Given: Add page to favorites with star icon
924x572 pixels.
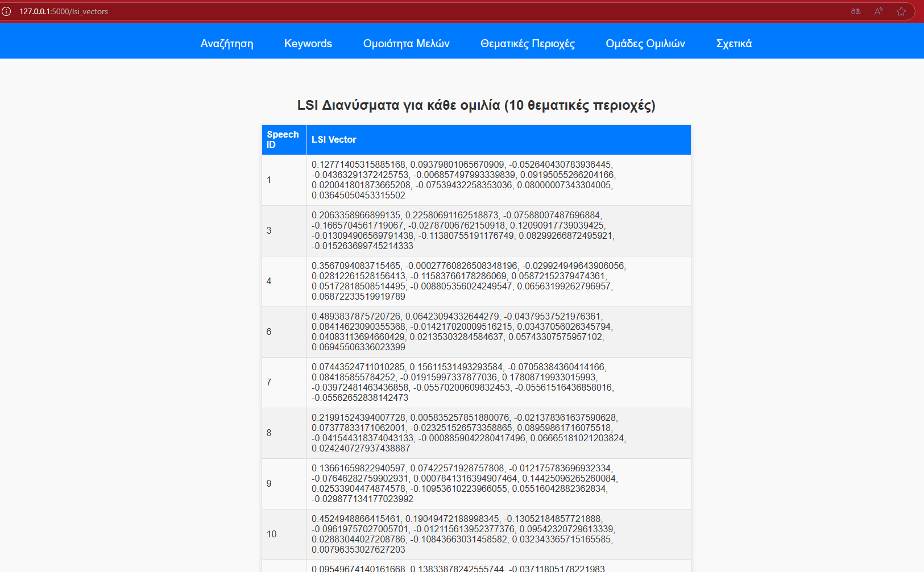Looking at the screenshot, I should (x=901, y=11).
